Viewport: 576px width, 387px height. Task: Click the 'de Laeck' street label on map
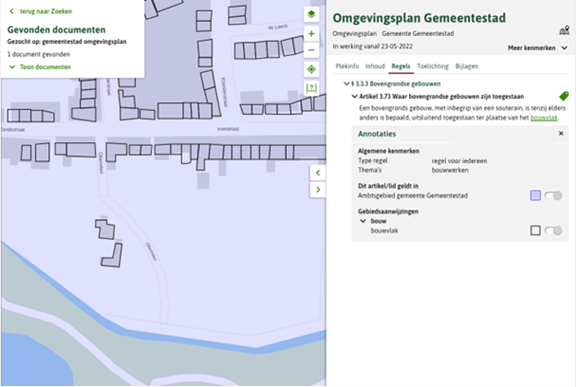pyautogui.click(x=278, y=27)
